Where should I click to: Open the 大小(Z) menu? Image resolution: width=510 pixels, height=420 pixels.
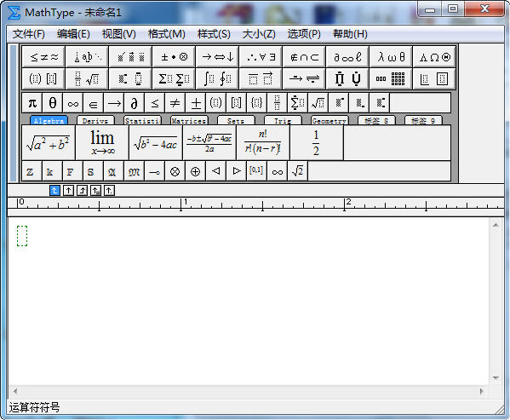[x=259, y=34]
